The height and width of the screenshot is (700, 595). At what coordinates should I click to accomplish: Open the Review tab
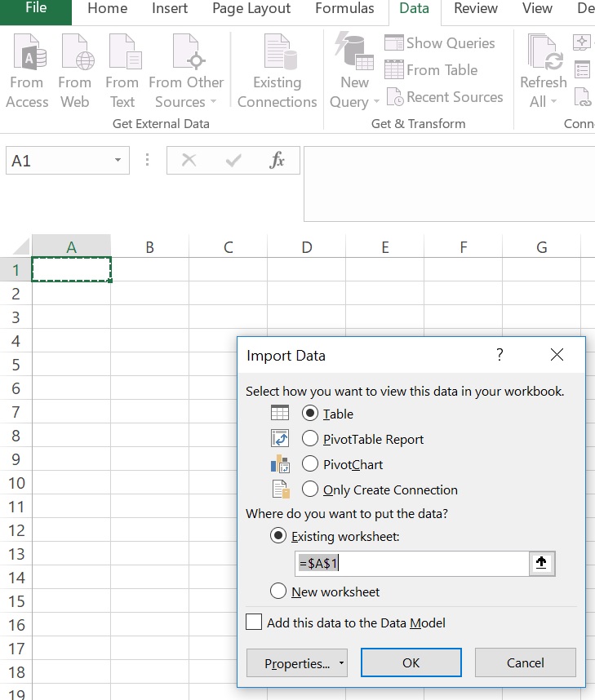[476, 8]
